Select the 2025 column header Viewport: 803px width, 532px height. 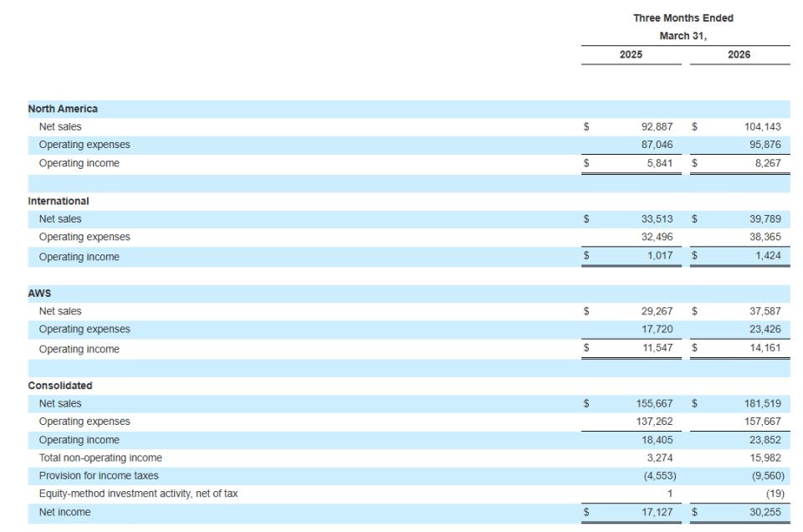click(x=631, y=54)
